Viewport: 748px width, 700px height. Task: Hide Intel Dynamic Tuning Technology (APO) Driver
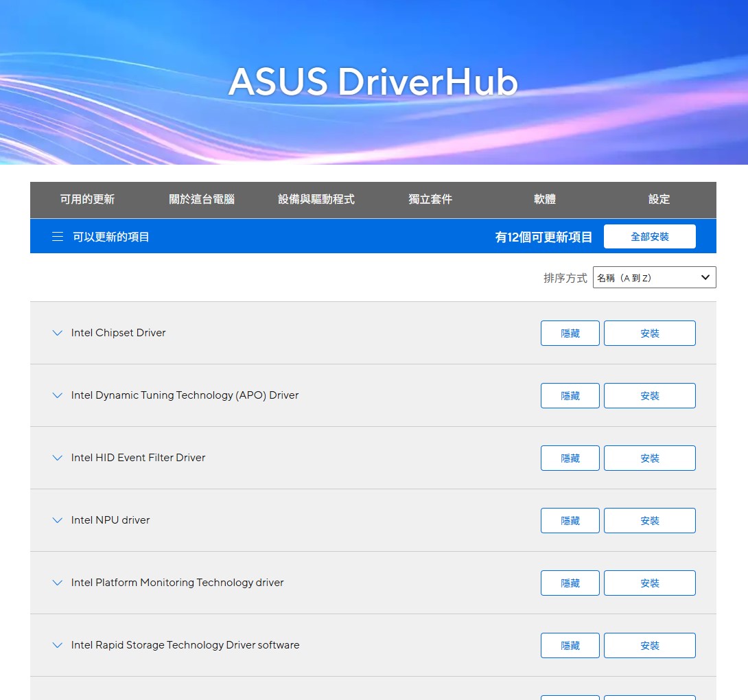point(570,395)
